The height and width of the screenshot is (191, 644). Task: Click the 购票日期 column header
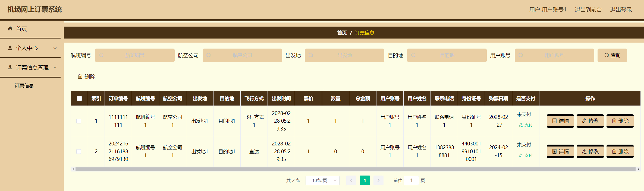point(498,98)
